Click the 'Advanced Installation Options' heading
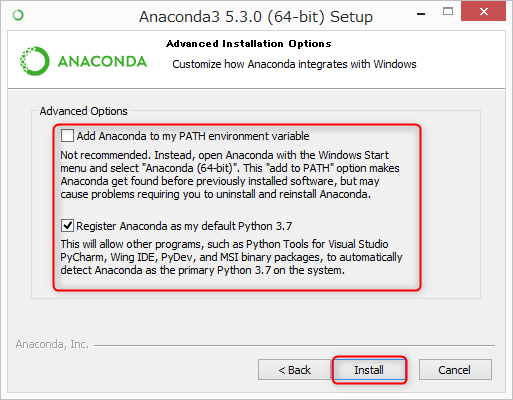 point(249,44)
